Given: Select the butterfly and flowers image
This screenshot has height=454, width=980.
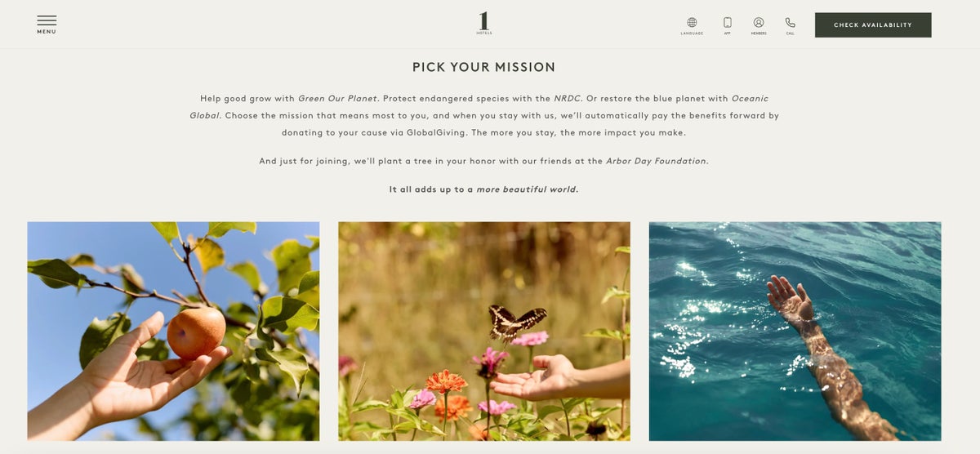Looking at the screenshot, I should point(484,331).
